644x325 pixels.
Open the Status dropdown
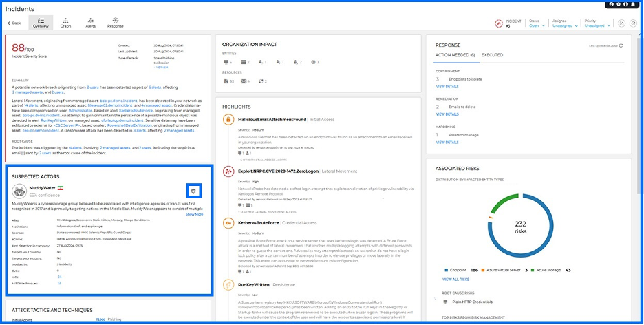[537, 25]
